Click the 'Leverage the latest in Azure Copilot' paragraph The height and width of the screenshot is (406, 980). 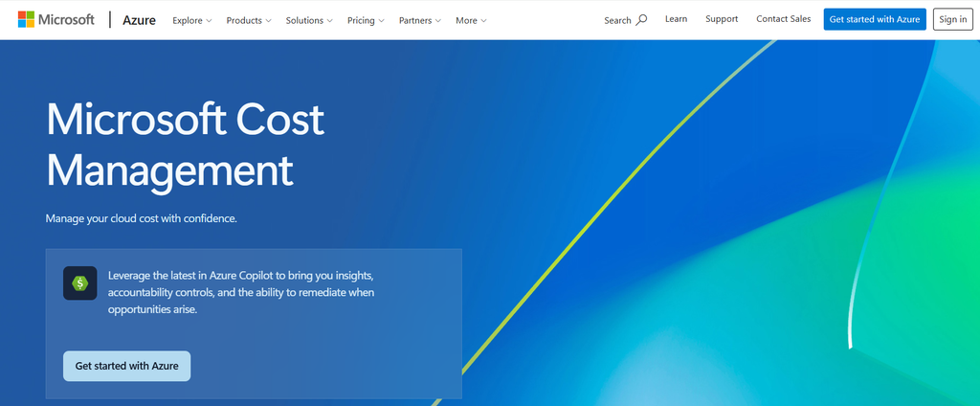click(241, 292)
